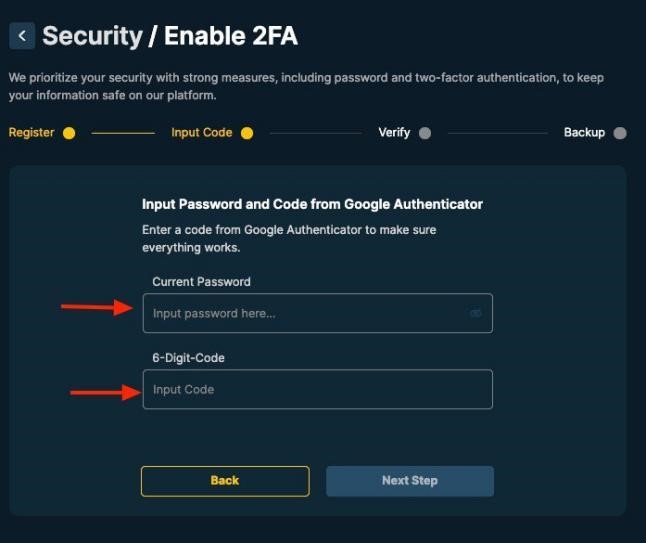Jump to the Verify step label
This screenshot has height=543, width=646.
pyautogui.click(x=394, y=133)
